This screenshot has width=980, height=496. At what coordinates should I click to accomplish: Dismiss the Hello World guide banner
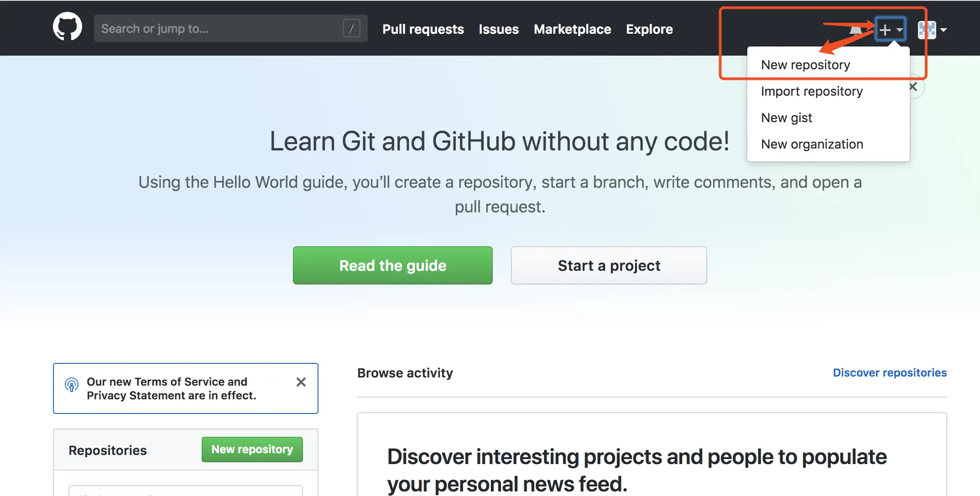coord(913,87)
